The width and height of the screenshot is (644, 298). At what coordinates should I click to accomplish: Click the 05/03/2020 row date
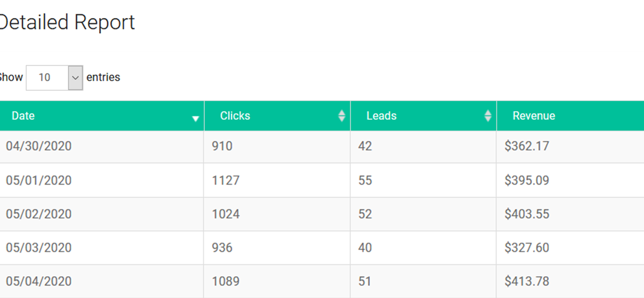39,248
